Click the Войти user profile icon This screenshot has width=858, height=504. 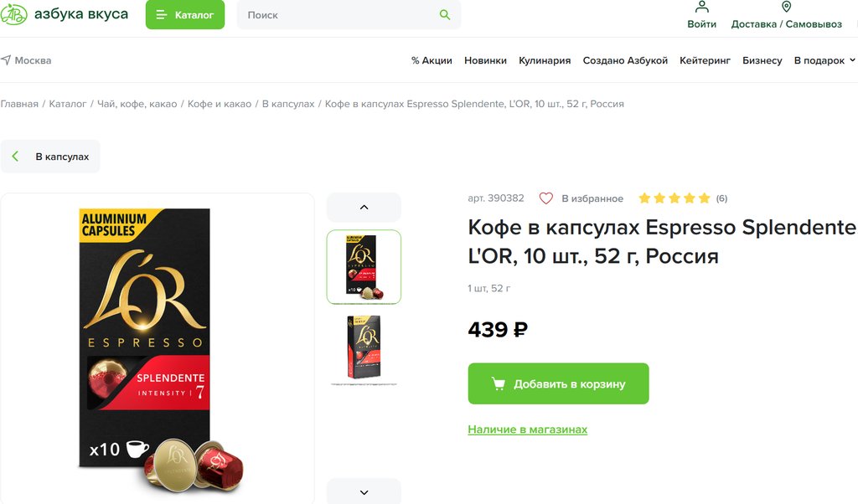pos(701,7)
